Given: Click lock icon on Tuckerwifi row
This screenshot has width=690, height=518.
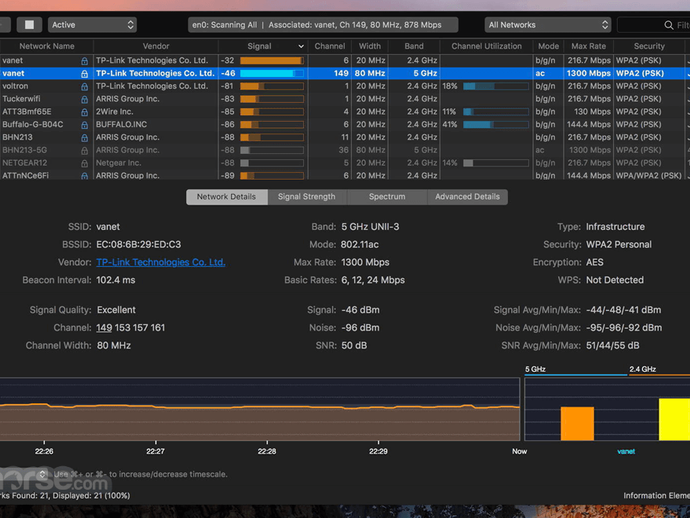Looking at the screenshot, I should click(84, 99).
